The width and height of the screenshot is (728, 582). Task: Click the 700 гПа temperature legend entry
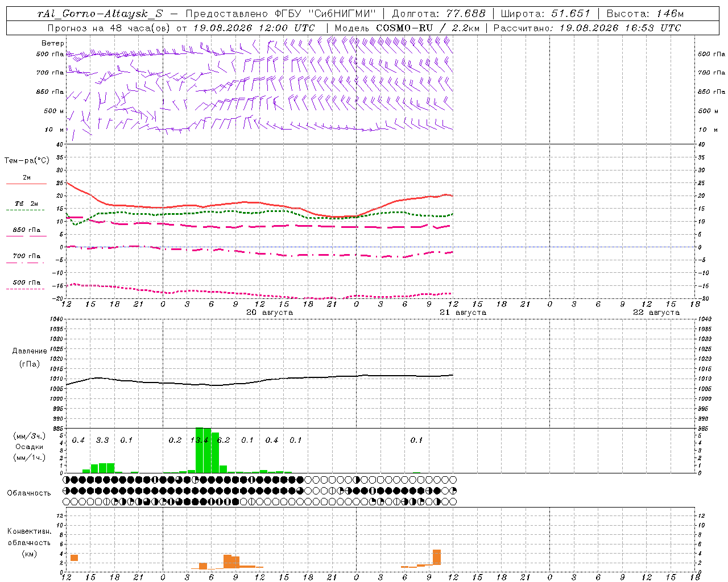coord(26,256)
